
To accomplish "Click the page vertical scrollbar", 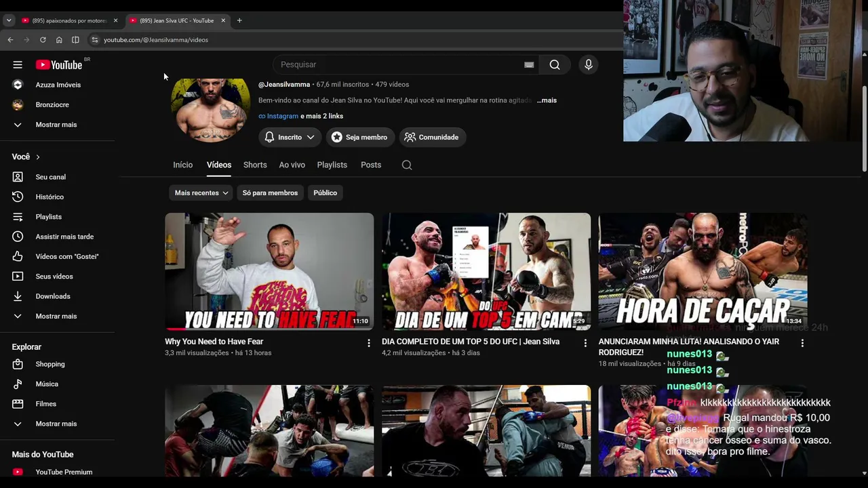I will point(864,129).
